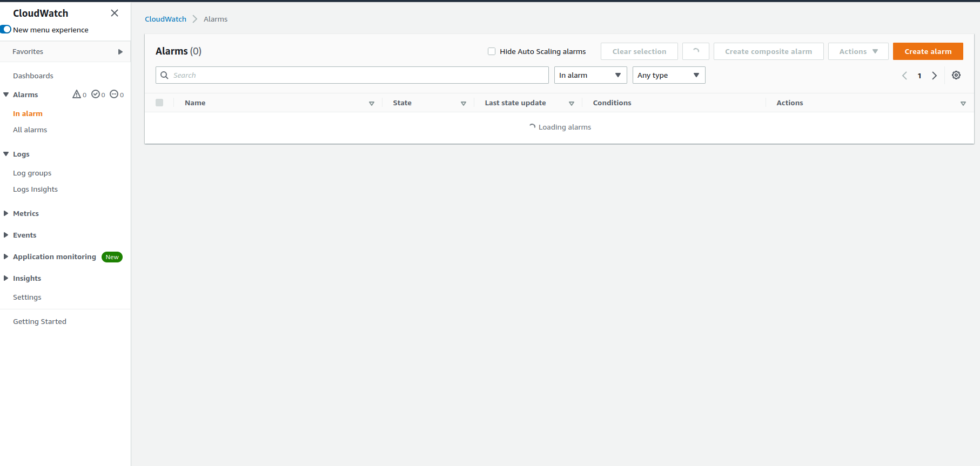Image resolution: width=980 pixels, height=466 pixels.
Task: Open Settings in the sidebar
Action: pyautogui.click(x=27, y=297)
